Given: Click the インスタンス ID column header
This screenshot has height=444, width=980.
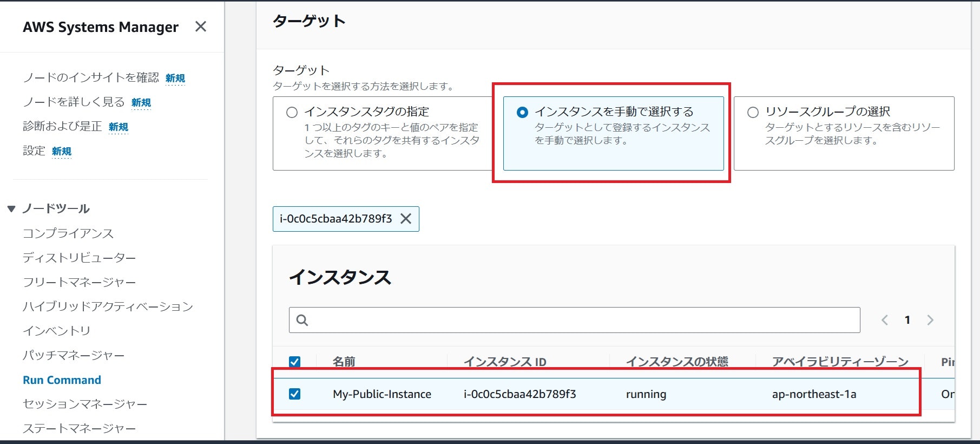Looking at the screenshot, I should (x=505, y=362).
